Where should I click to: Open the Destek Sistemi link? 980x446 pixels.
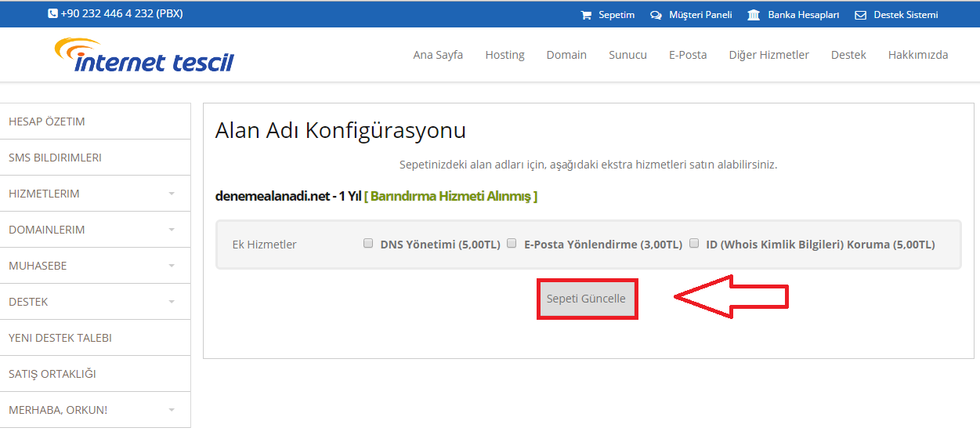(906, 15)
